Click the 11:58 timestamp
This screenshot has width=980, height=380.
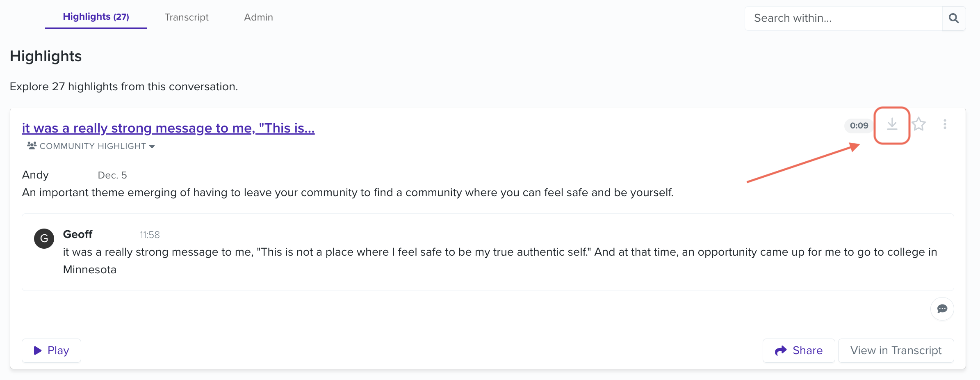[x=150, y=235]
